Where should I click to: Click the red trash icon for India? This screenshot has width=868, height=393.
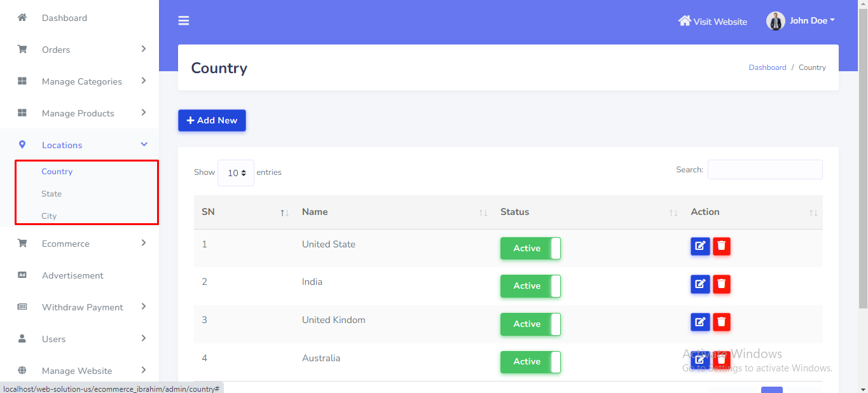(721, 284)
